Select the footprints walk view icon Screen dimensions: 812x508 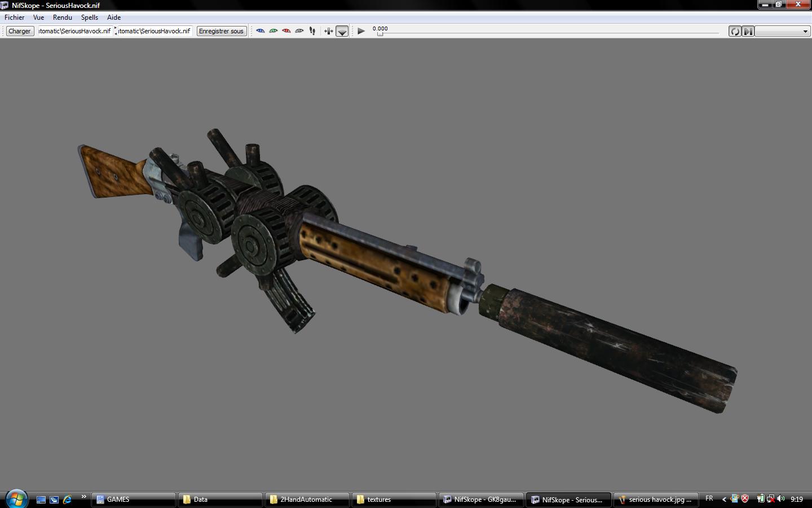coord(312,31)
